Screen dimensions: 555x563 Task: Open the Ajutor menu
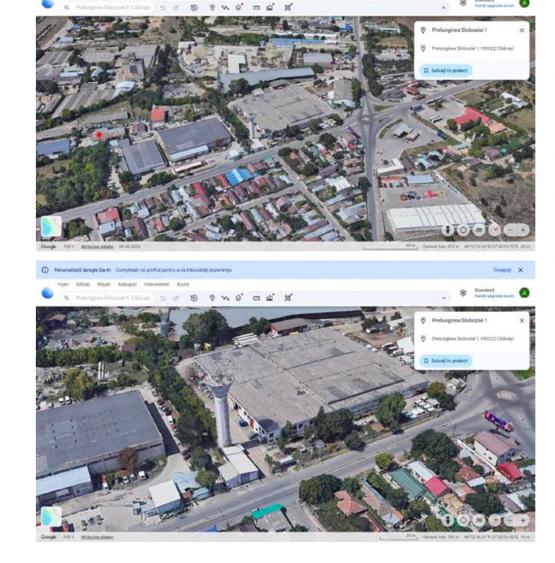coord(183,284)
